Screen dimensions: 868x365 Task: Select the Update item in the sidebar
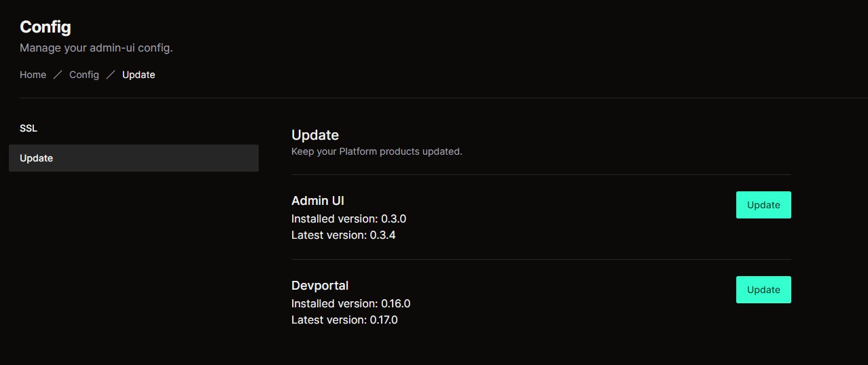point(133,158)
